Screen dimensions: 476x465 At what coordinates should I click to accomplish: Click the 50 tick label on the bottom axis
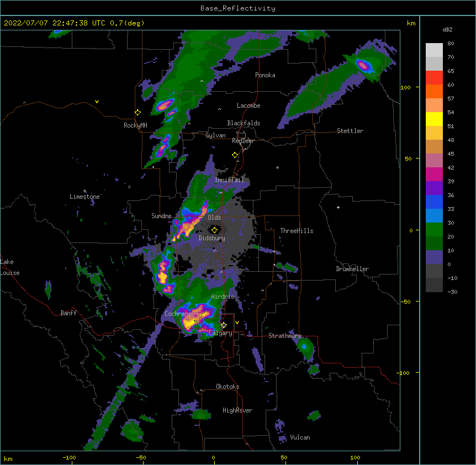pyautogui.click(x=284, y=457)
